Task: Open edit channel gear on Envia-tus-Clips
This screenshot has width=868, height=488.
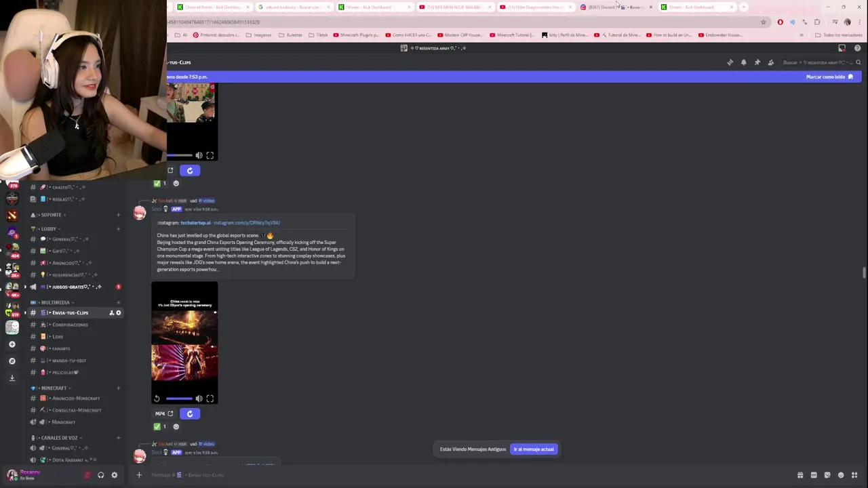Action: point(118,312)
